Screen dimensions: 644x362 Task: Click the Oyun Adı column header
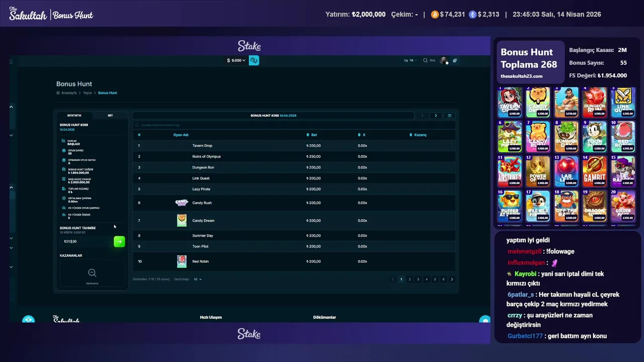[x=181, y=135]
